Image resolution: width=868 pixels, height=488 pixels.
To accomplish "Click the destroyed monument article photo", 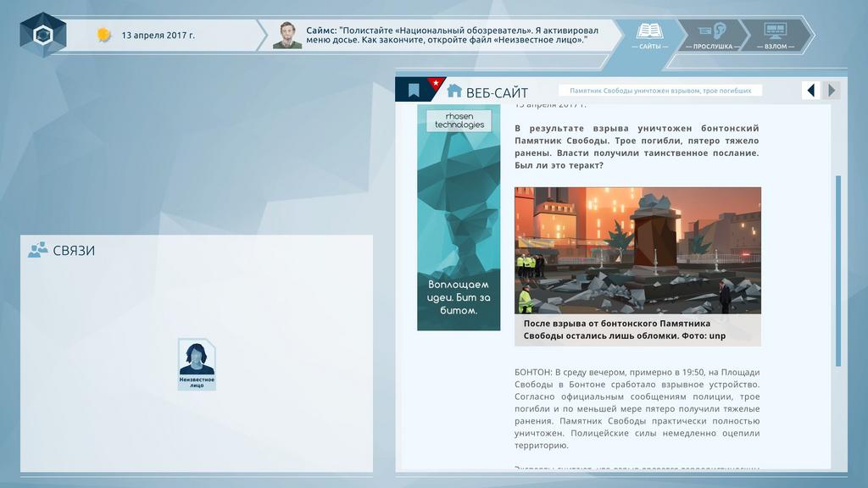I will point(637,251).
